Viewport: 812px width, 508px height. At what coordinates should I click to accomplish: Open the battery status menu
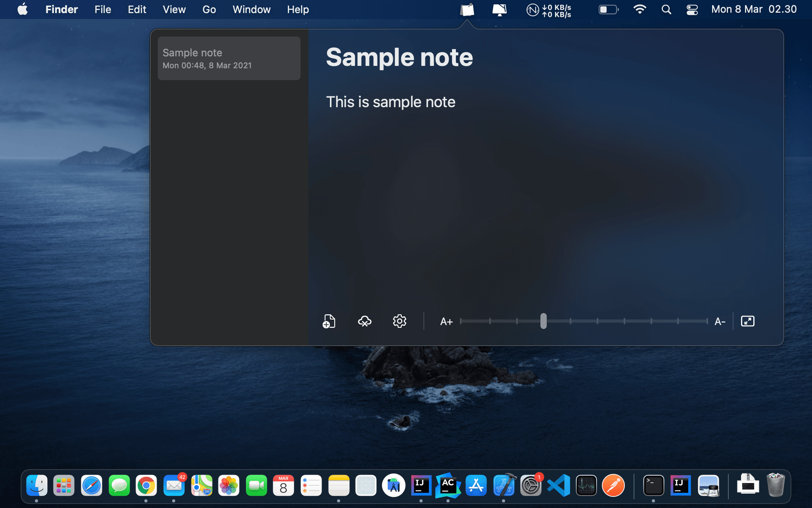[x=608, y=10]
